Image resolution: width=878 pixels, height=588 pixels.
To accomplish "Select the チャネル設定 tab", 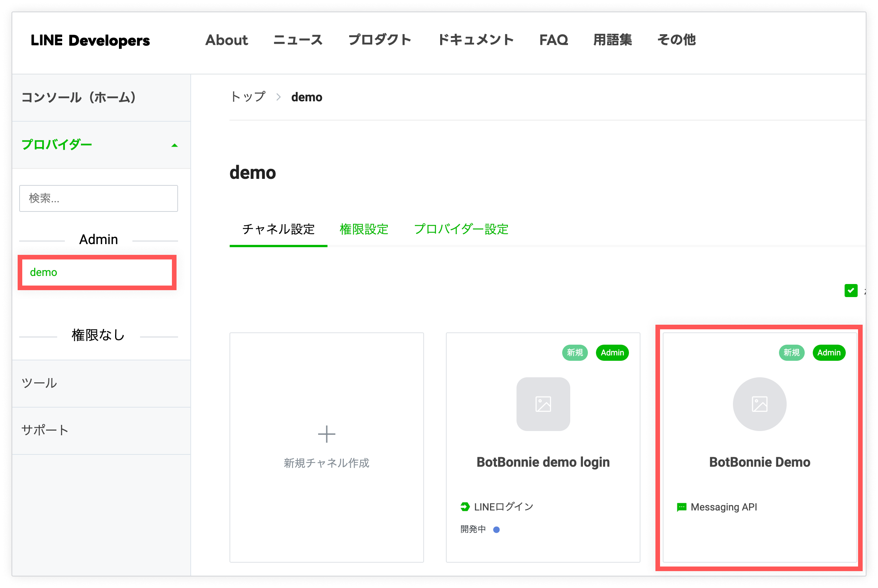I will coord(279,229).
